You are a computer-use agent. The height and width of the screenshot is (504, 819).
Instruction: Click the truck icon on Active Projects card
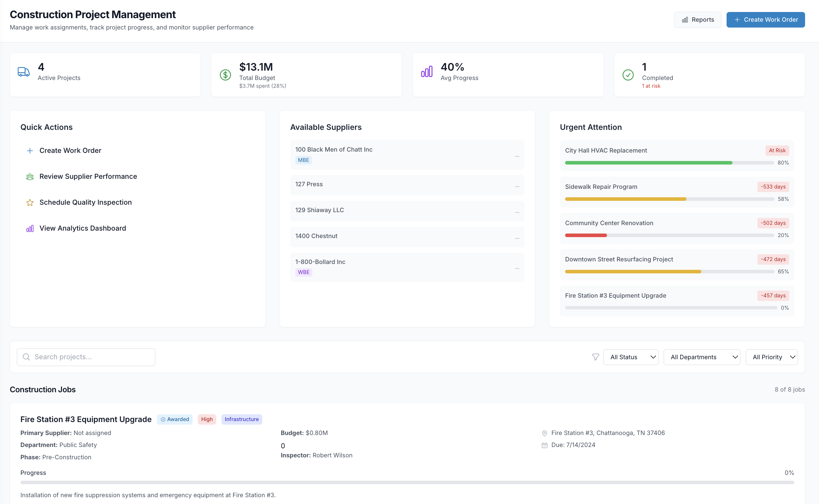(x=23, y=71)
